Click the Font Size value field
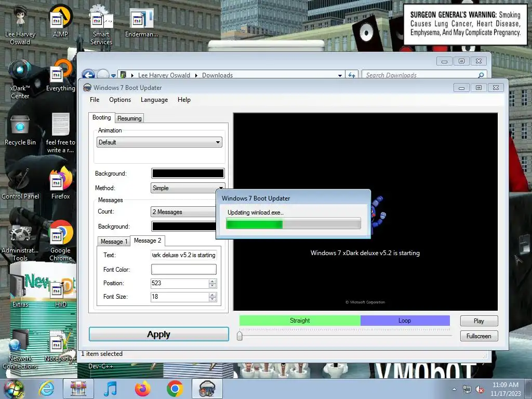 pyautogui.click(x=179, y=297)
